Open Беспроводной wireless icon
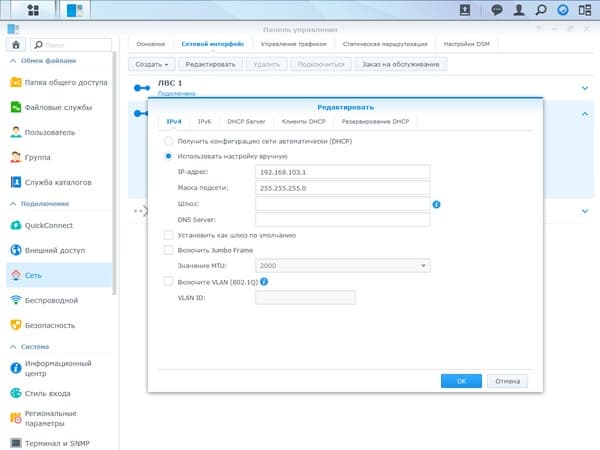This screenshot has width=600, height=450. (16, 300)
